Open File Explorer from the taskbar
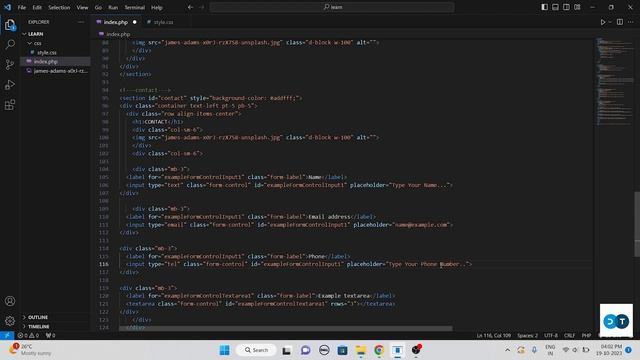The image size is (640, 360). (x=361, y=350)
